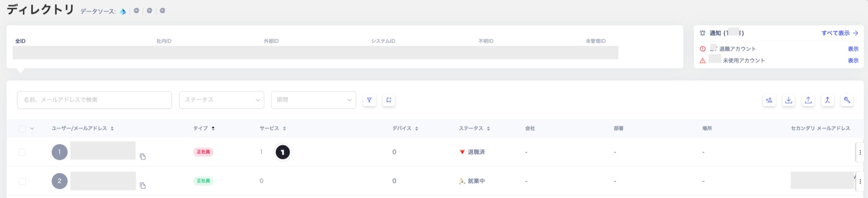Image resolution: width=868 pixels, height=198 pixels.
Task: Select the checkbox for user 1 row
Action: click(22, 152)
